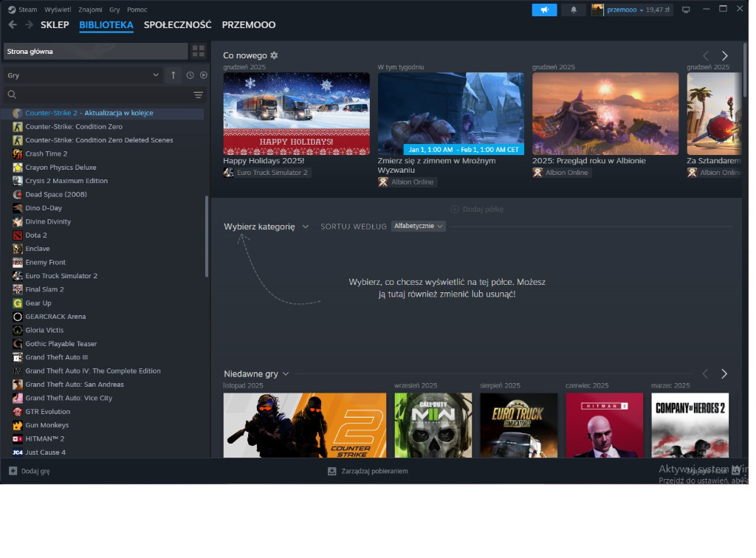Toggle recent activity clock filter

pos(190,75)
